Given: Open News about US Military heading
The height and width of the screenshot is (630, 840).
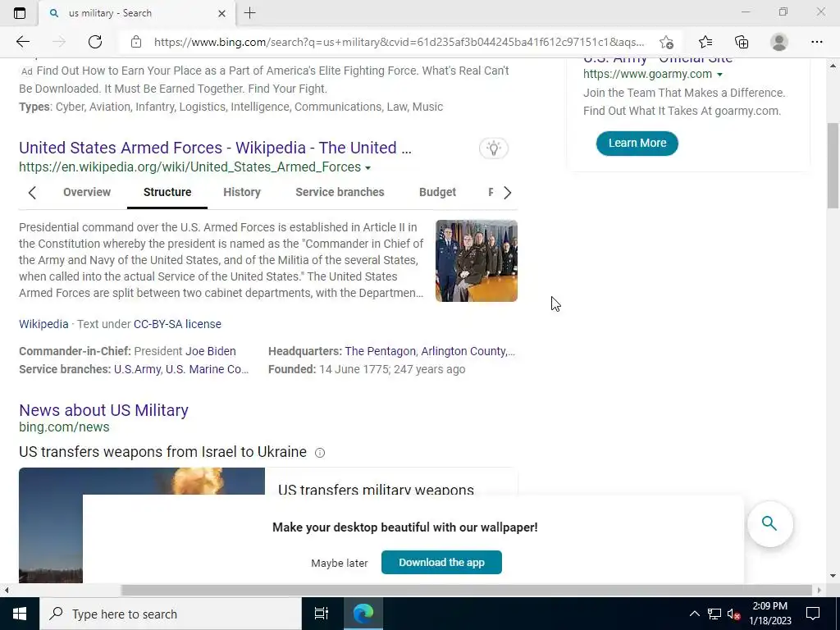Looking at the screenshot, I should (x=103, y=410).
